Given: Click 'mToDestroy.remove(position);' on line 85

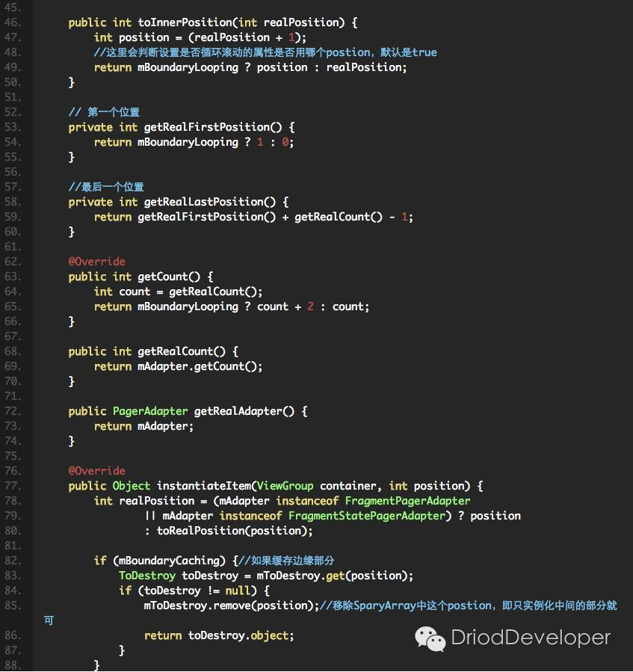Looking at the screenshot, I should point(232,606).
